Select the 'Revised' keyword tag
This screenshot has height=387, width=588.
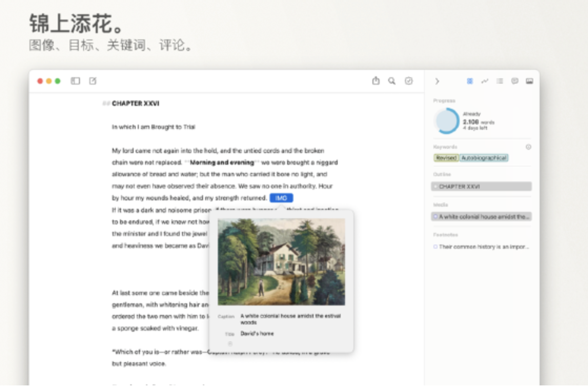[446, 158]
